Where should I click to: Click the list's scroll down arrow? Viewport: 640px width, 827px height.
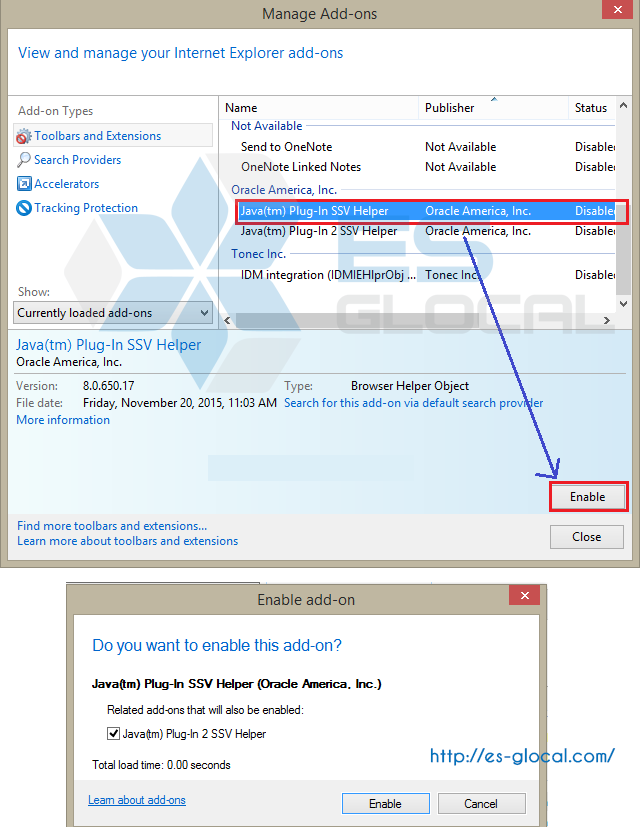click(x=623, y=304)
